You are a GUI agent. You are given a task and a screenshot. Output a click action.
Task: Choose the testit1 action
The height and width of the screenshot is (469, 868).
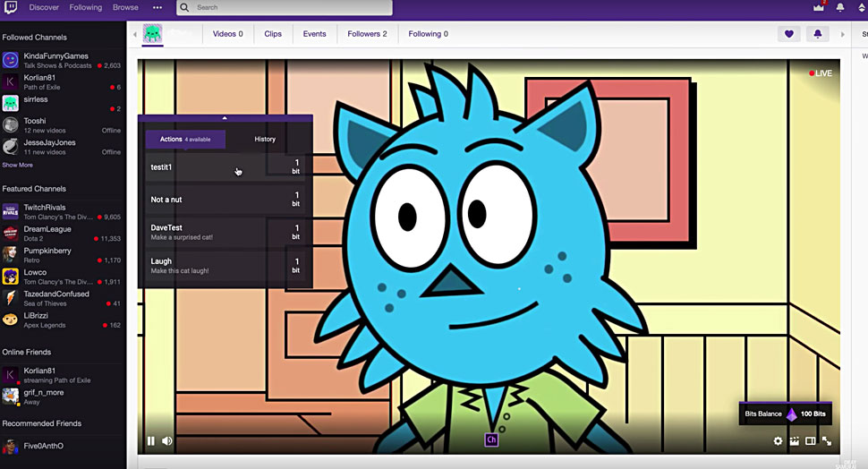click(x=226, y=167)
